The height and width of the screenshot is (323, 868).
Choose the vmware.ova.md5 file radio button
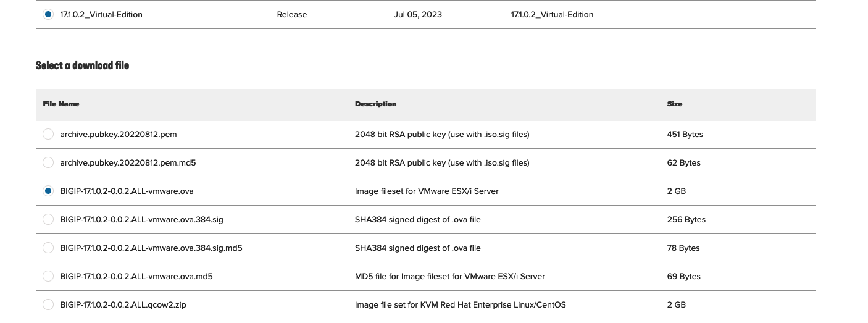pos(48,276)
